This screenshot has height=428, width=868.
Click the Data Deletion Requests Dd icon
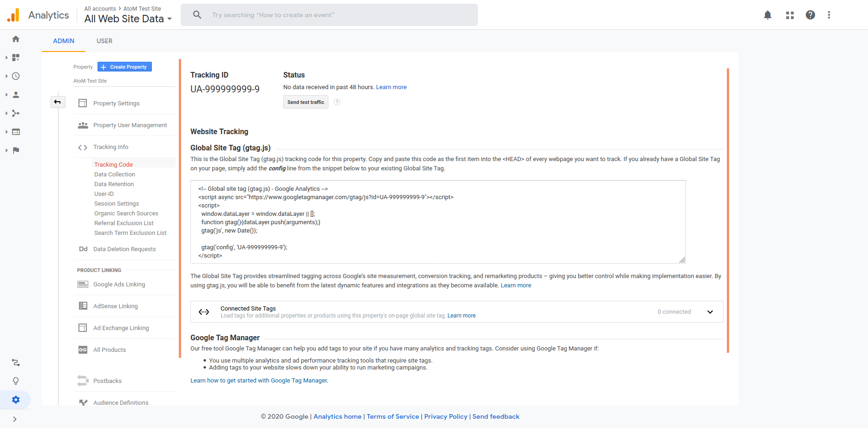(83, 249)
